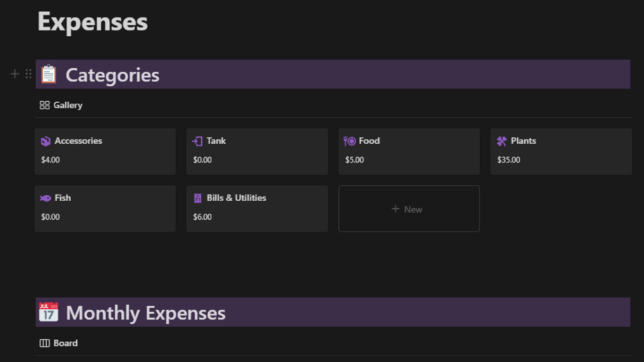The image size is (644, 362).
Task: Click the Plants card's purple icon
Action: 502,142
